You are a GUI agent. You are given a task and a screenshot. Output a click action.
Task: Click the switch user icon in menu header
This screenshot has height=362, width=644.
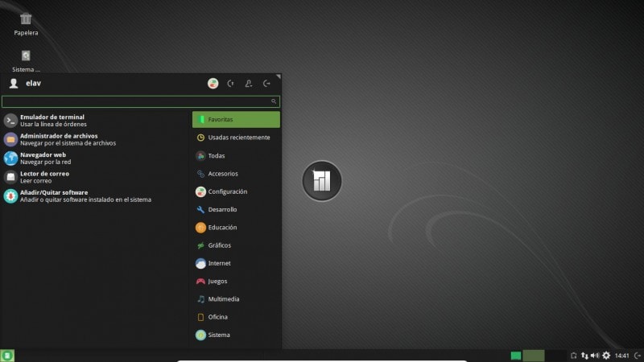[249, 84]
